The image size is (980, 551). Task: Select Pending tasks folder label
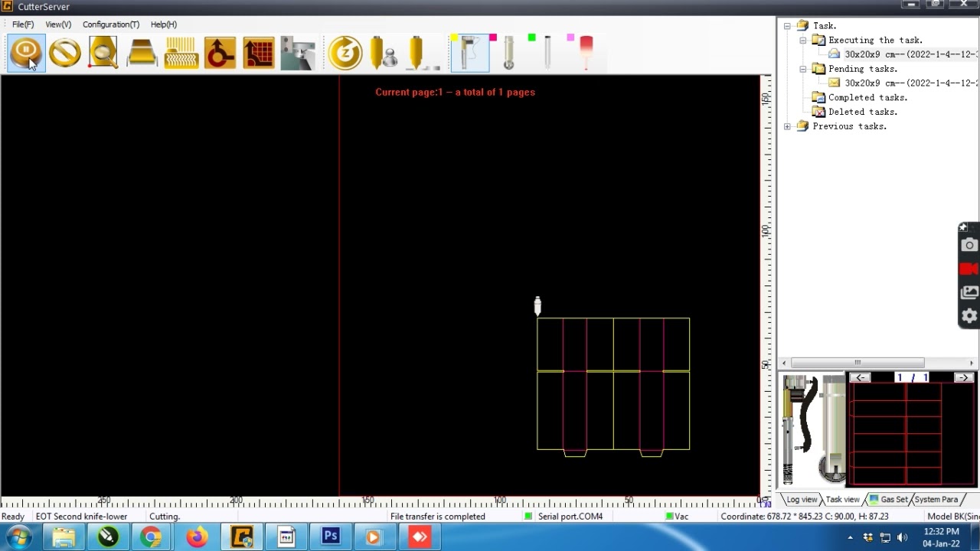[x=862, y=69]
